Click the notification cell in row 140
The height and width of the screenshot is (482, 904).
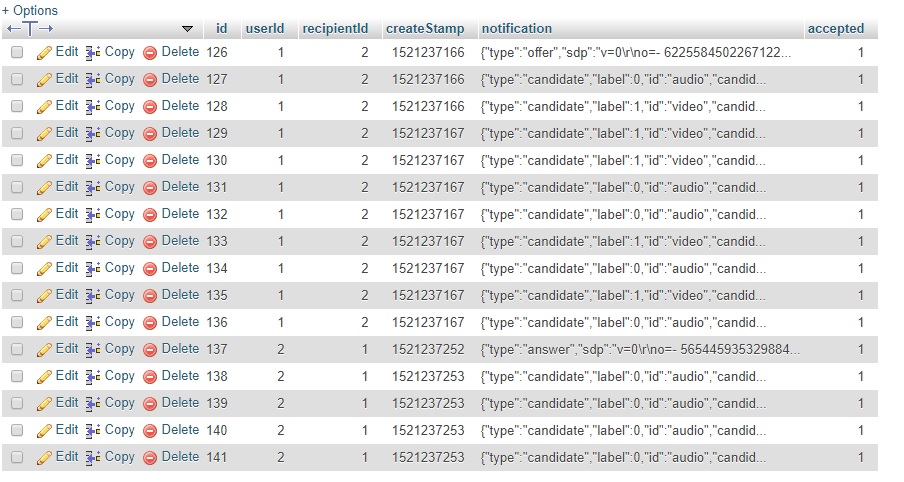coord(623,430)
